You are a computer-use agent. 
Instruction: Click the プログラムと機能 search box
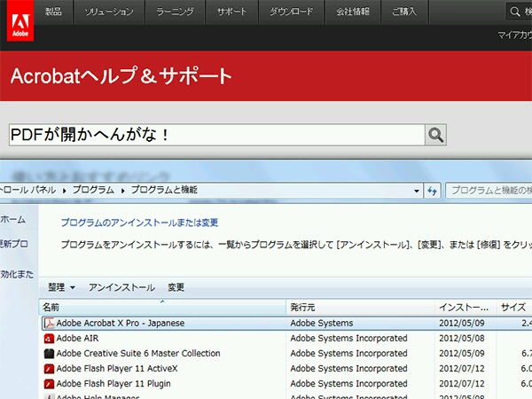(489, 191)
